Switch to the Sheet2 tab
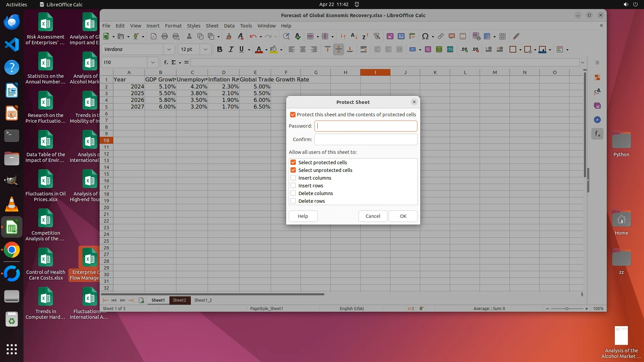This screenshot has height=362, width=644. click(x=179, y=300)
